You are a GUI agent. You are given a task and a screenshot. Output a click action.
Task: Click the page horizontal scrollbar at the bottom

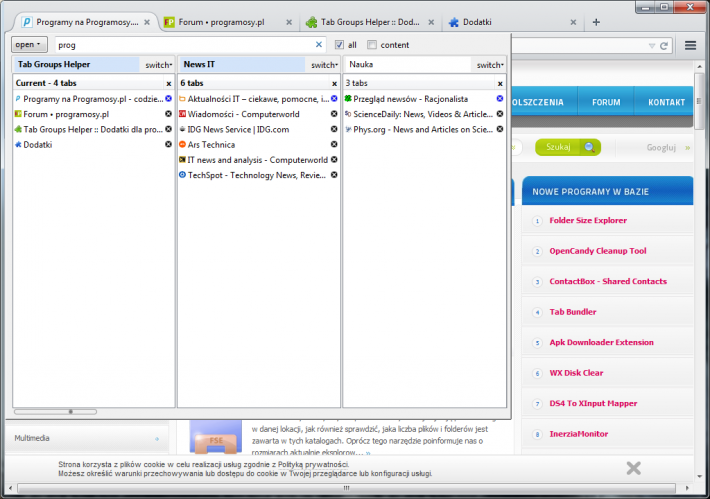click(346, 488)
